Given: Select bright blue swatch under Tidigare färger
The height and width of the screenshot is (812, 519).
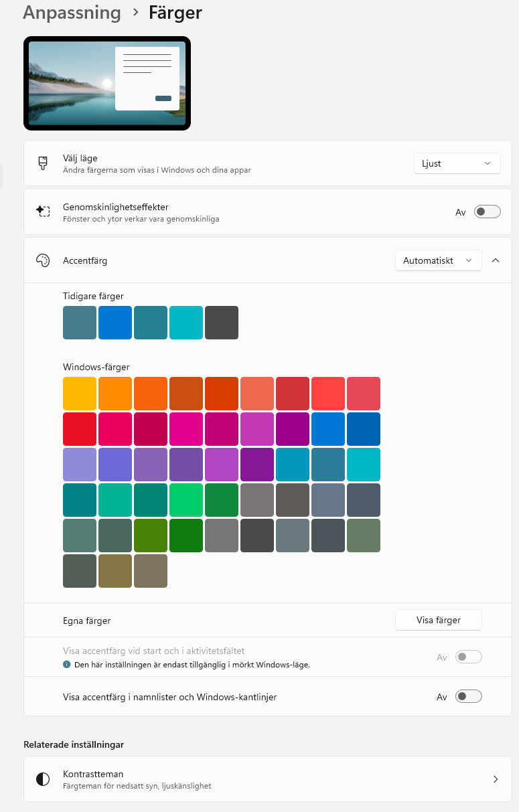Looking at the screenshot, I should click(115, 323).
